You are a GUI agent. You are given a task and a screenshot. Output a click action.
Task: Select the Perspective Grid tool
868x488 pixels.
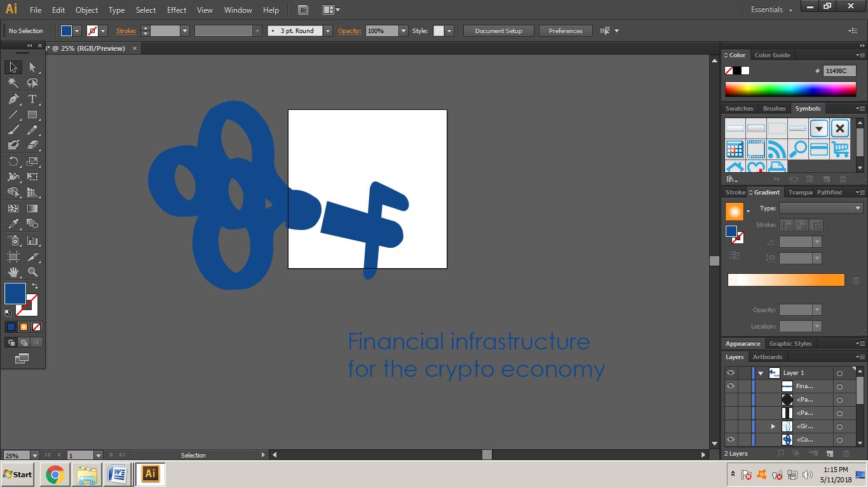32,193
